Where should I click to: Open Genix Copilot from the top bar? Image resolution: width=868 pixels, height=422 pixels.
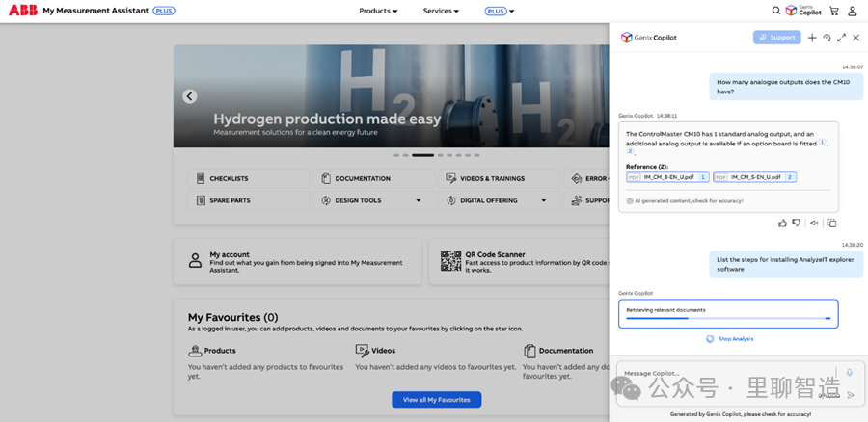click(803, 11)
